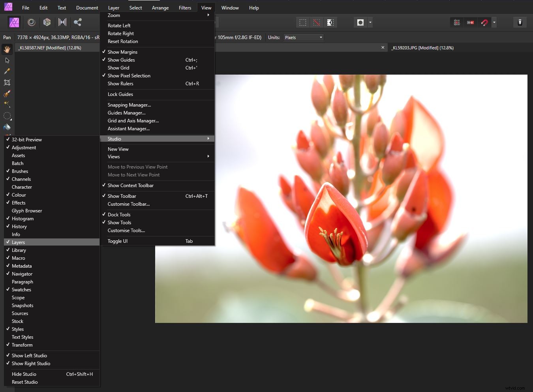Select Snapshots in the studio panel list
This screenshot has height=392, width=533.
(x=23, y=305)
